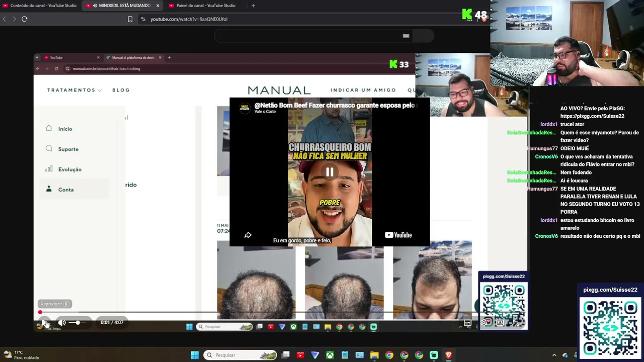Close the Manual tab in recorded browser
This screenshot has height=362, width=644.
[160, 58]
